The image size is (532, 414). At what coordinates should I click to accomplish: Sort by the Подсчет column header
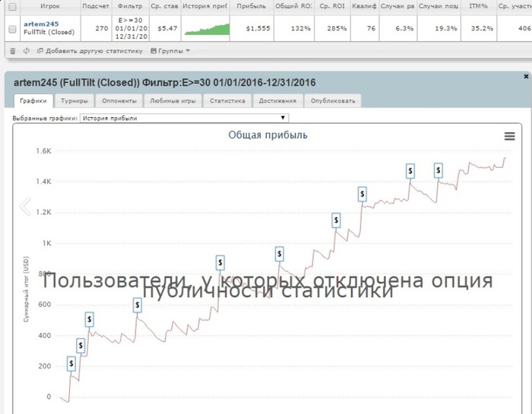96,6
